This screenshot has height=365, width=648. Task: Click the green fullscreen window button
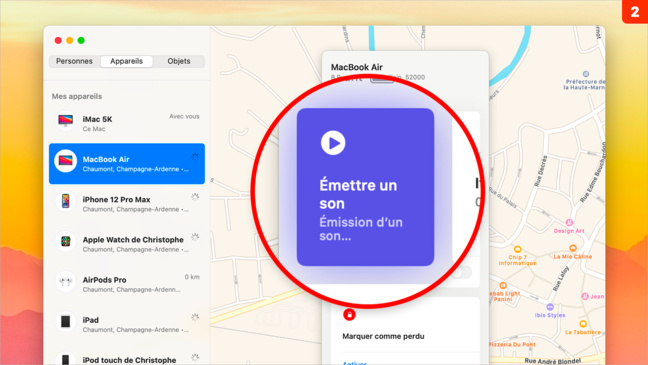click(81, 40)
